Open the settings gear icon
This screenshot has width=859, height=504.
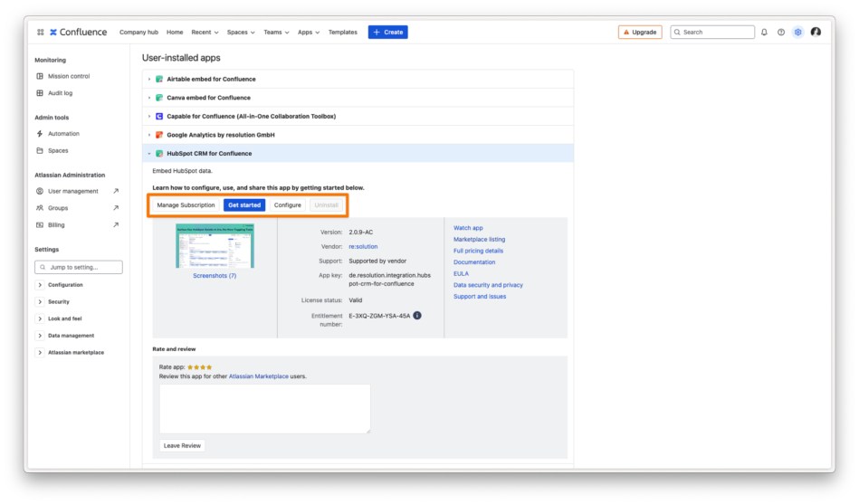(x=798, y=33)
